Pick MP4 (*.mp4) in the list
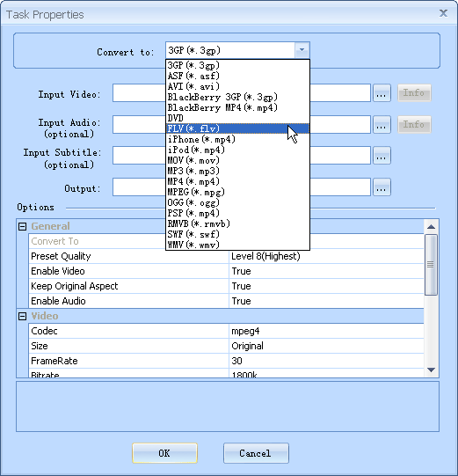The width and height of the screenshot is (458, 476). (237, 181)
